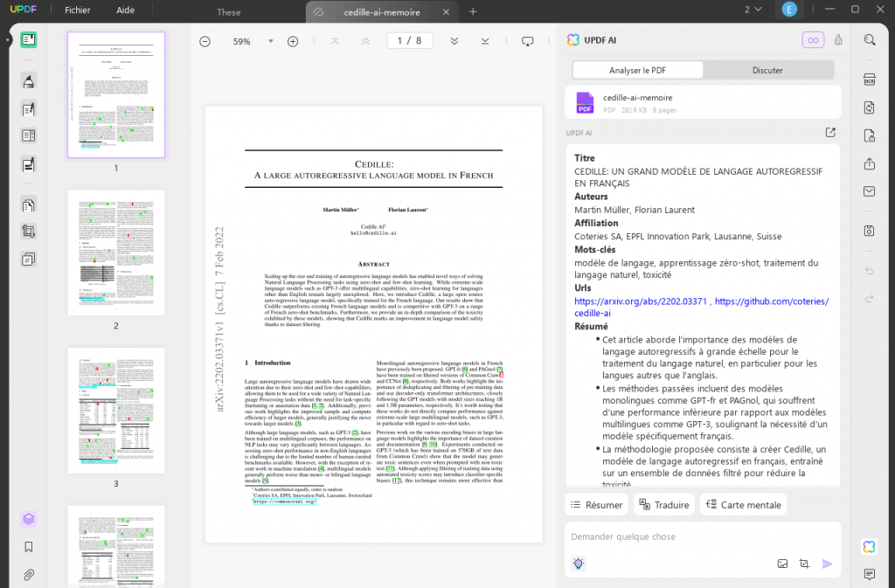Zoom in on the document
The image size is (895, 588).
[293, 40]
